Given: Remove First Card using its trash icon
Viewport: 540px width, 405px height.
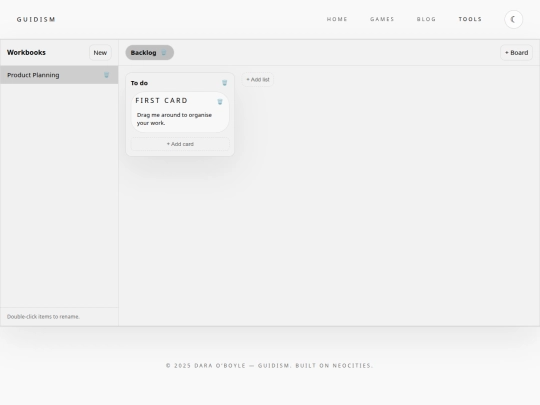Looking at the screenshot, I should tap(220, 101).
